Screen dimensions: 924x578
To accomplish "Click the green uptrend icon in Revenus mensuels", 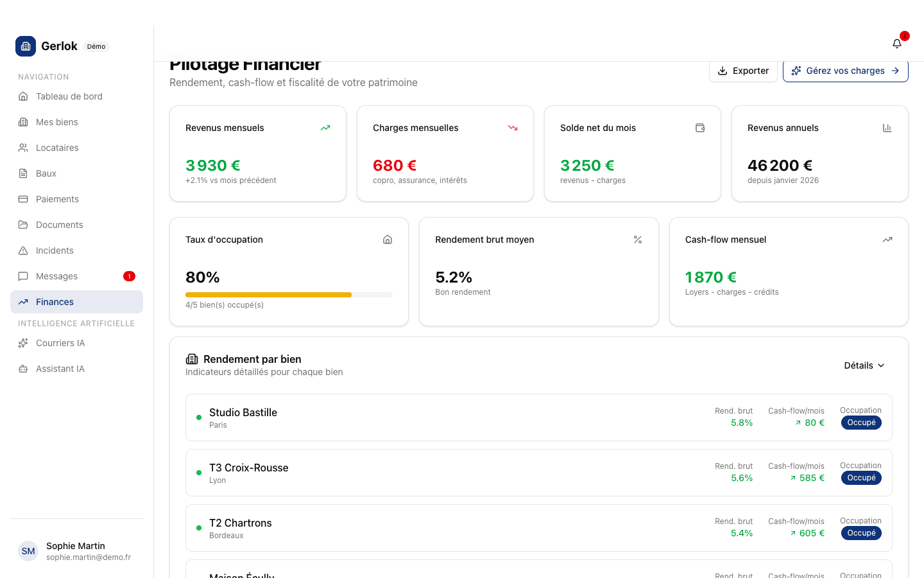I will (325, 128).
